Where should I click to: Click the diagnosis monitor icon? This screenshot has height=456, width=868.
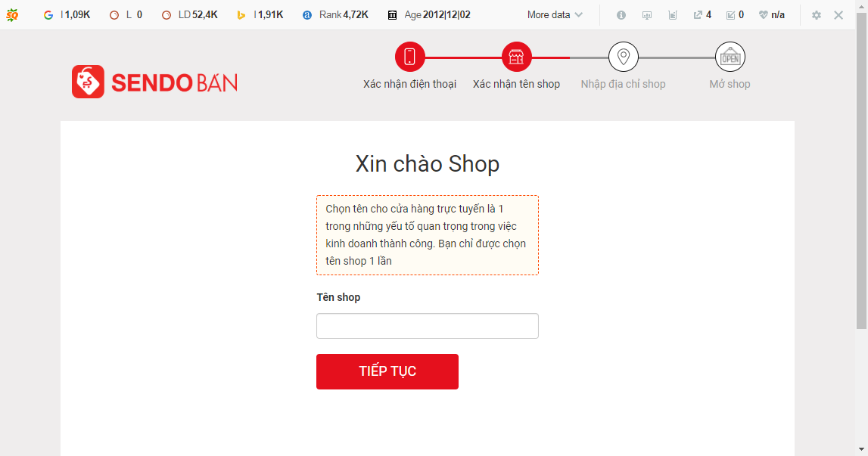coord(646,15)
